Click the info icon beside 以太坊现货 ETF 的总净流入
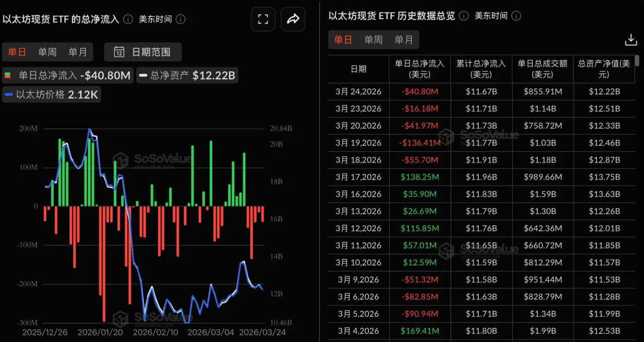This screenshot has width=644, height=342. tap(128, 19)
